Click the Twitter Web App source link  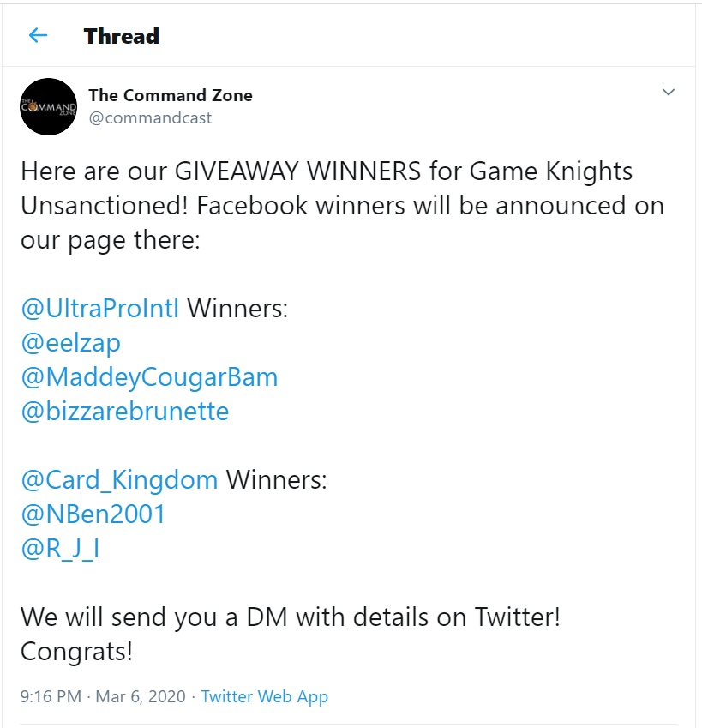pyautogui.click(x=264, y=696)
